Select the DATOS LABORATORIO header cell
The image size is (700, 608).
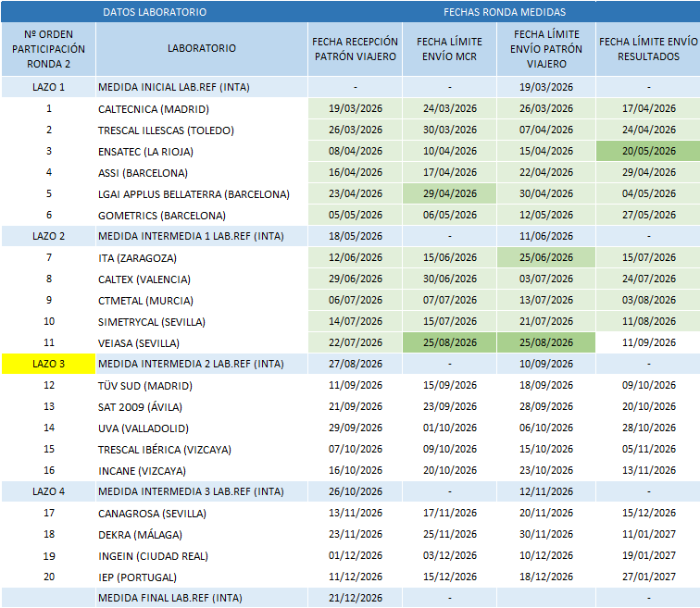coord(155,12)
